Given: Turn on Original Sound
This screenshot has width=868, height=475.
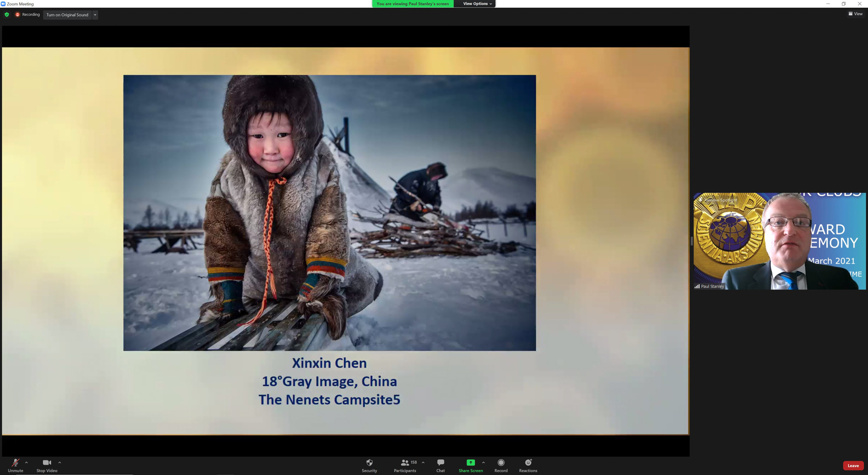Looking at the screenshot, I should [x=67, y=15].
